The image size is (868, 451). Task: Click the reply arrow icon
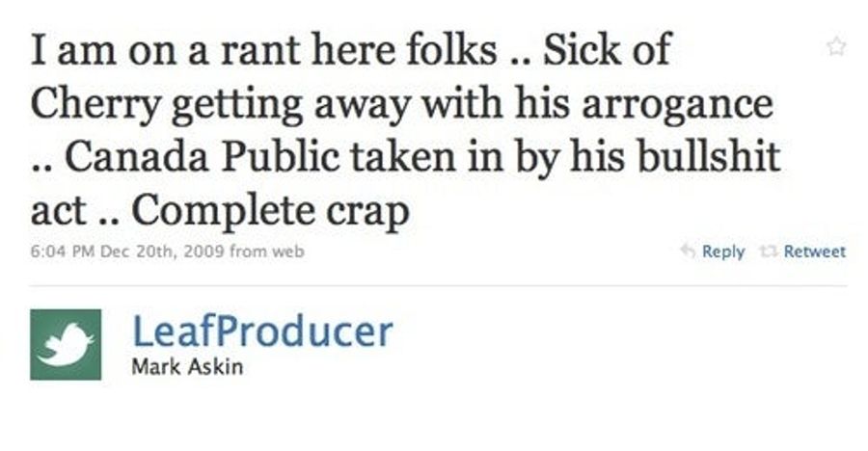[x=688, y=252]
